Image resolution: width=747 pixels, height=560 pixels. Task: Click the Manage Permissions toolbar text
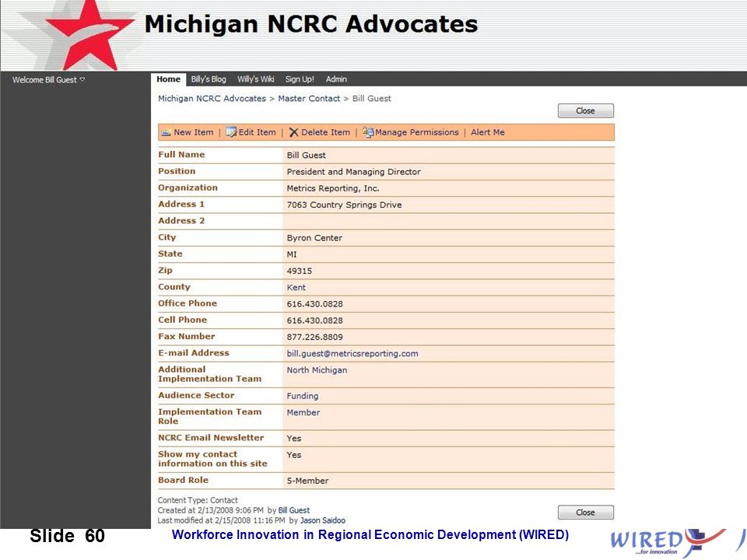[x=417, y=132]
